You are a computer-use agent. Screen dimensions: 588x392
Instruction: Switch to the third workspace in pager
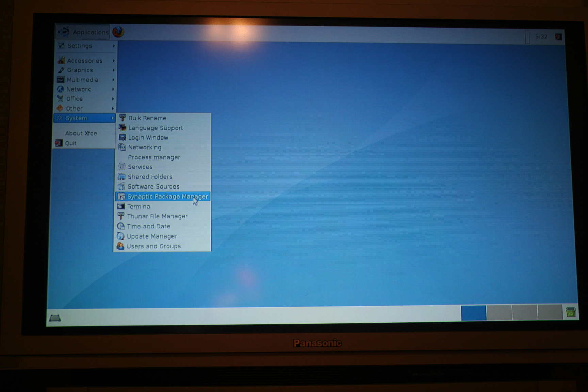(525, 312)
